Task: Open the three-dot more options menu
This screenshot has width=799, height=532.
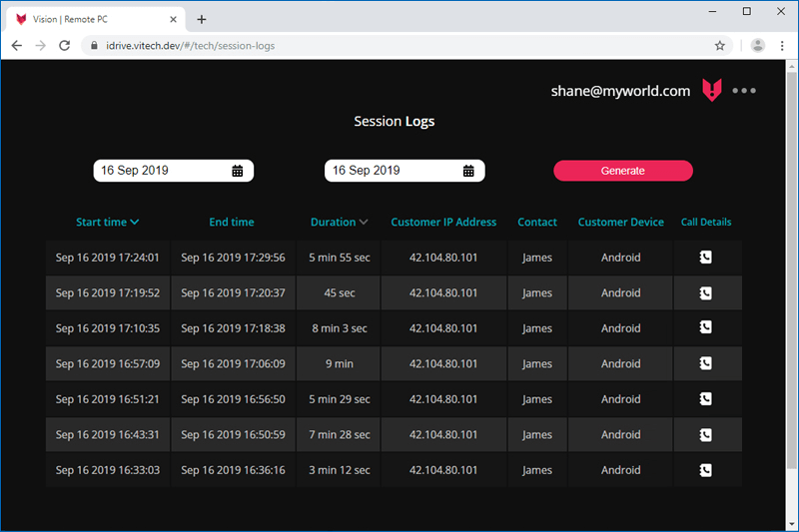Action: point(744,91)
